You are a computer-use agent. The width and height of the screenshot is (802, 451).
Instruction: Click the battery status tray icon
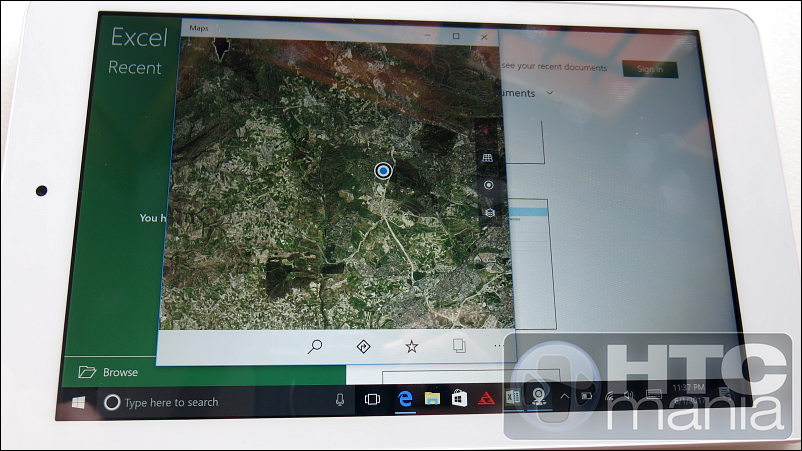click(586, 396)
